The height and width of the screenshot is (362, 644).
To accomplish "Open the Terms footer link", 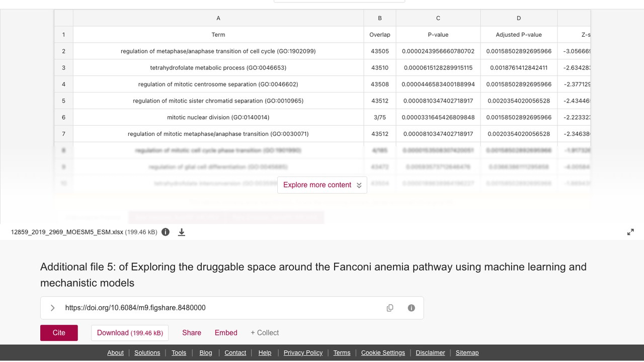I will pos(342,352).
